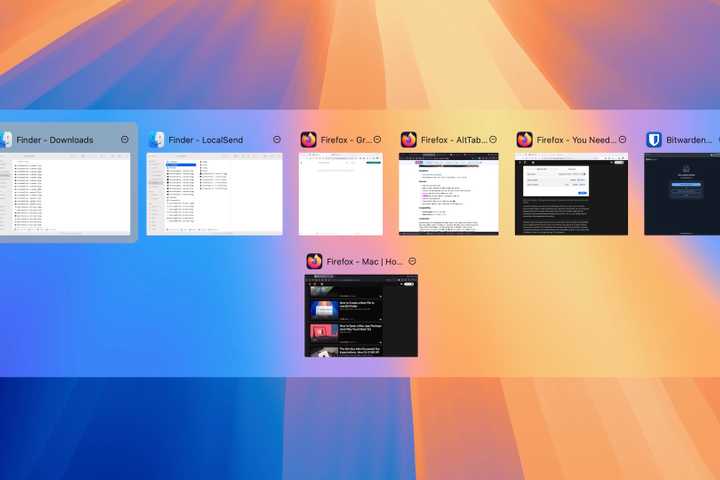
Task: Click minimized indicator on Finder - Downloads
Action: 125,140
